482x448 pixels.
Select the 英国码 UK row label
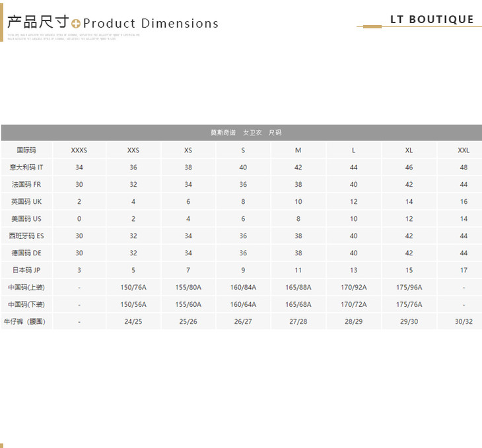click(x=26, y=202)
